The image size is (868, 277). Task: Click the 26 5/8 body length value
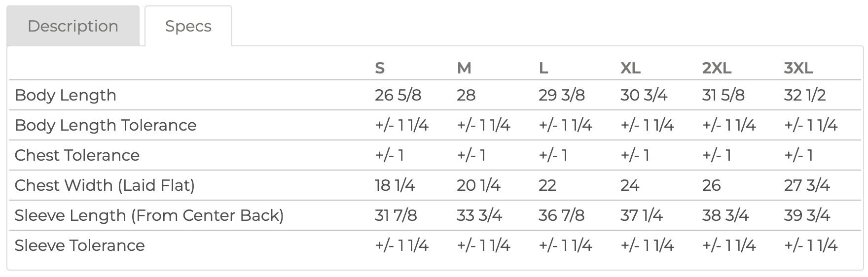click(x=398, y=95)
